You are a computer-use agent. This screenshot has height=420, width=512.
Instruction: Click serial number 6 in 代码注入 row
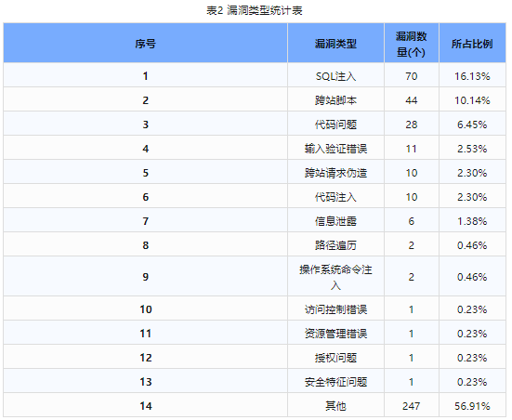[x=145, y=197]
